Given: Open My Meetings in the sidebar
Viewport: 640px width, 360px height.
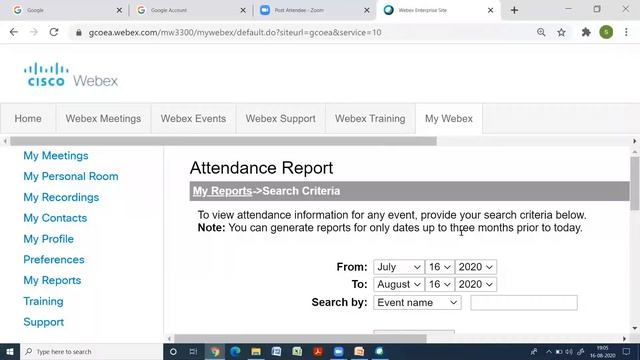Looking at the screenshot, I should tap(56, 156).
